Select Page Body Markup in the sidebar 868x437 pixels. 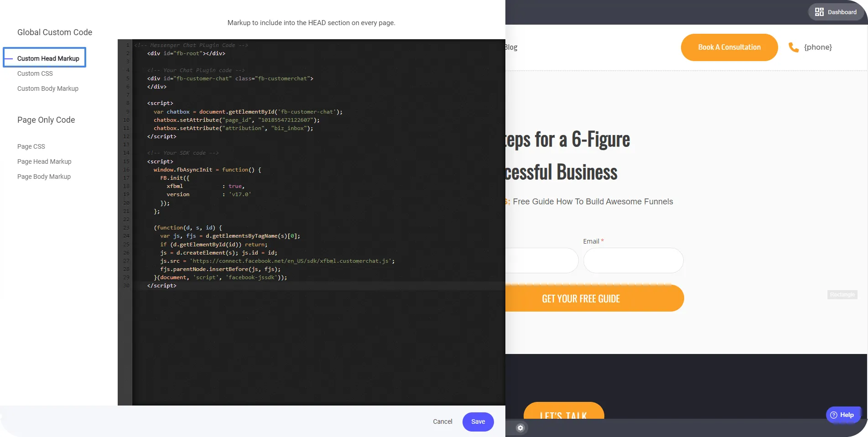44,177
